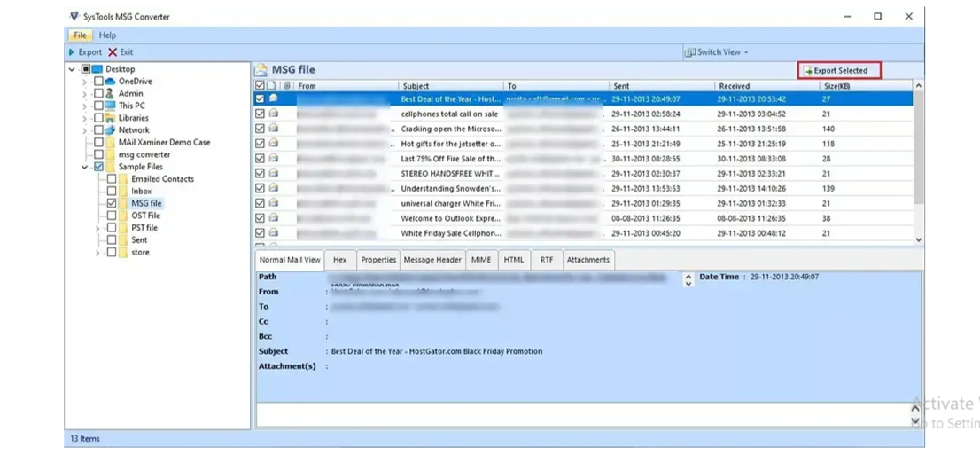
Task: Click the Admin user icon in tree
Action: (110, 93)
